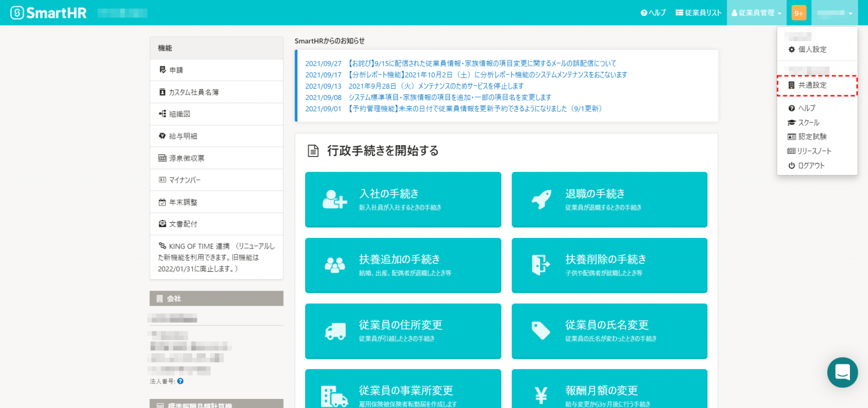Click the 法人番号 question mark help icon
This screenshot has width=868, height=408.
(180, 381)
